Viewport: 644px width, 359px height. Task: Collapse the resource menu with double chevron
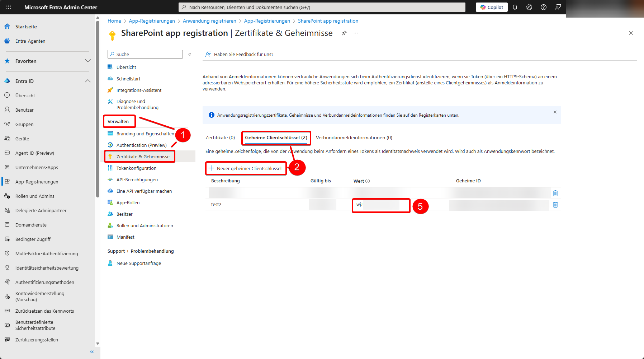pyautogui.click(x=190, y=54)
